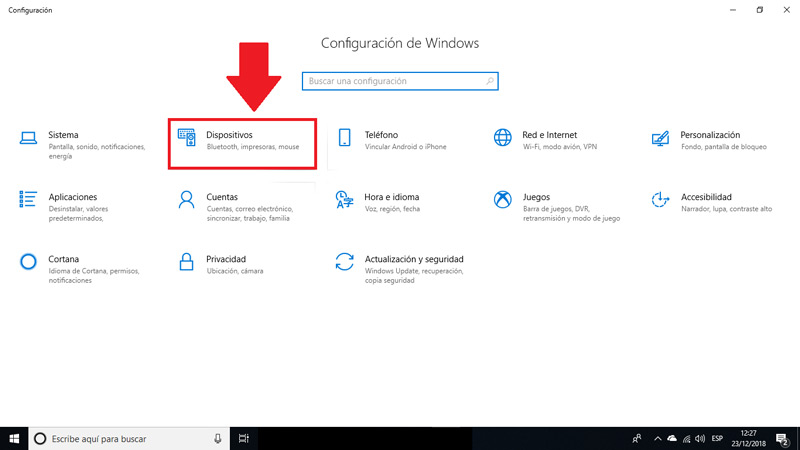Open OneDrive cloud tray icon
Viewport: 800px width, 450px height.
tap(672, 438)
